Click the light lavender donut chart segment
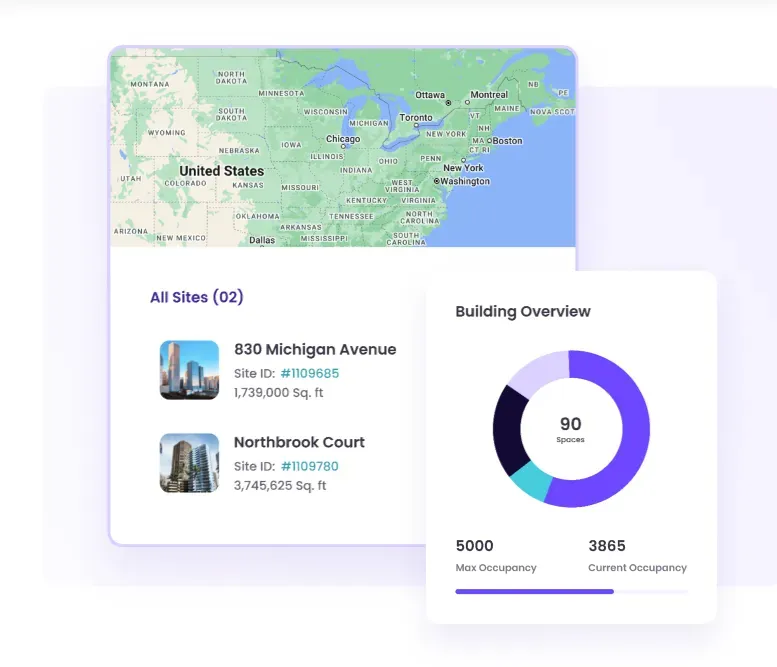 click(x=538, y=372)
